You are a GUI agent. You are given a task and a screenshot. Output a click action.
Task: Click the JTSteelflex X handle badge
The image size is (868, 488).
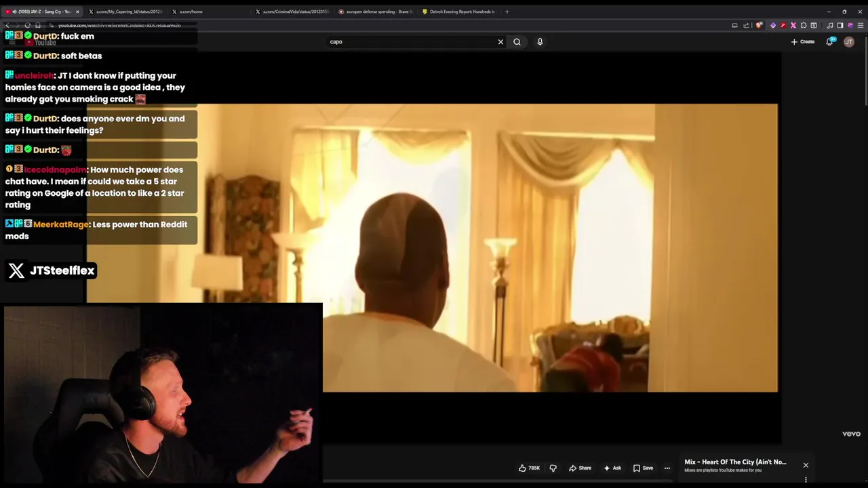pyautogui.click(x=52, y=270)
